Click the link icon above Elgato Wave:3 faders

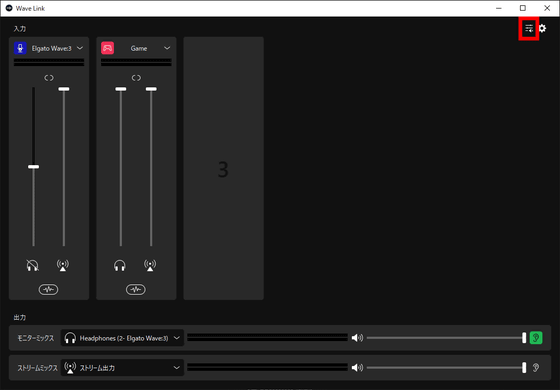(49, 78)
